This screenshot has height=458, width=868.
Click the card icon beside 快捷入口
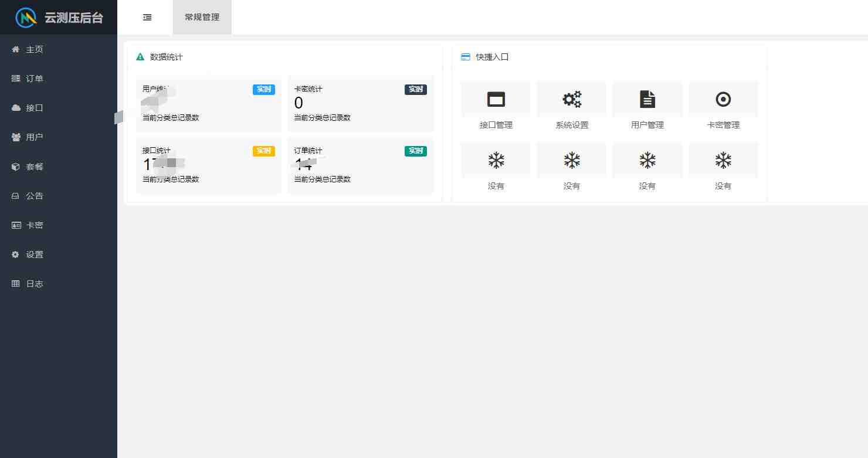click(466, 57)
